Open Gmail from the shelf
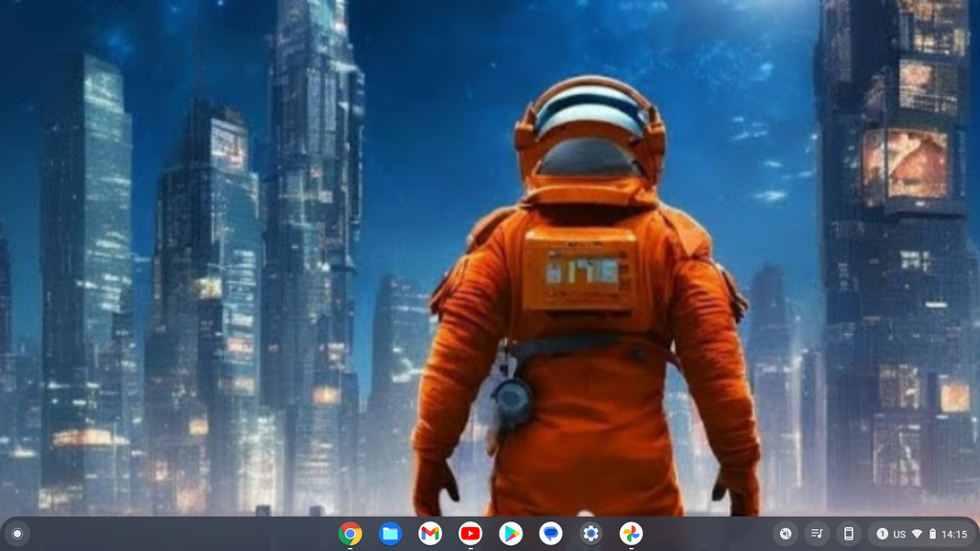 (x=430, y=534)
